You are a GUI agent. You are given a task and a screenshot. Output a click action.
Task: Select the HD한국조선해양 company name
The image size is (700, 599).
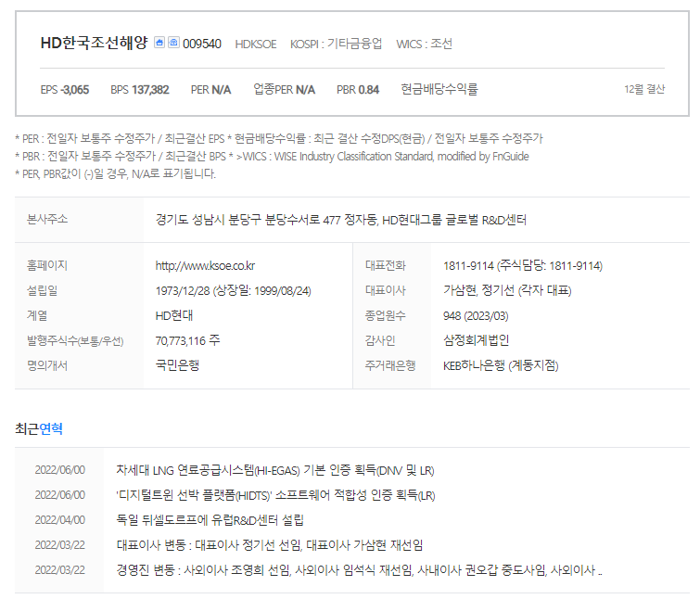(x=94, y=43)
